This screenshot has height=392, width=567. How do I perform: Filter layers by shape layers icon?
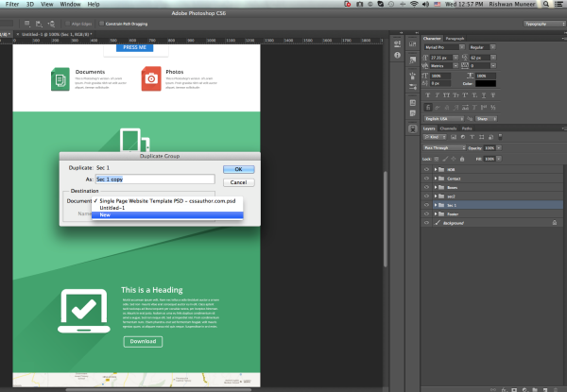481,137
